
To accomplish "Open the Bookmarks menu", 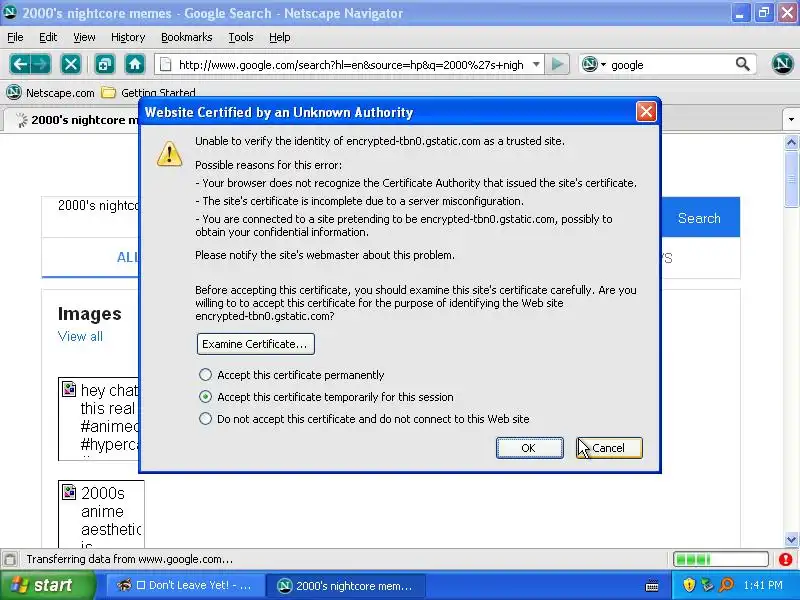I will click(x=186, y=37).
